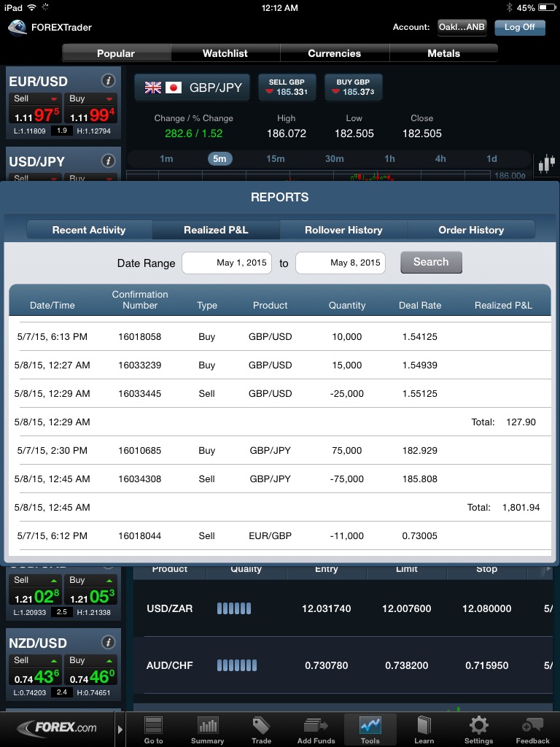This screenshot has height=747, width=560.
Task: Tap the Feedback icon
Action: pos(532,728)
